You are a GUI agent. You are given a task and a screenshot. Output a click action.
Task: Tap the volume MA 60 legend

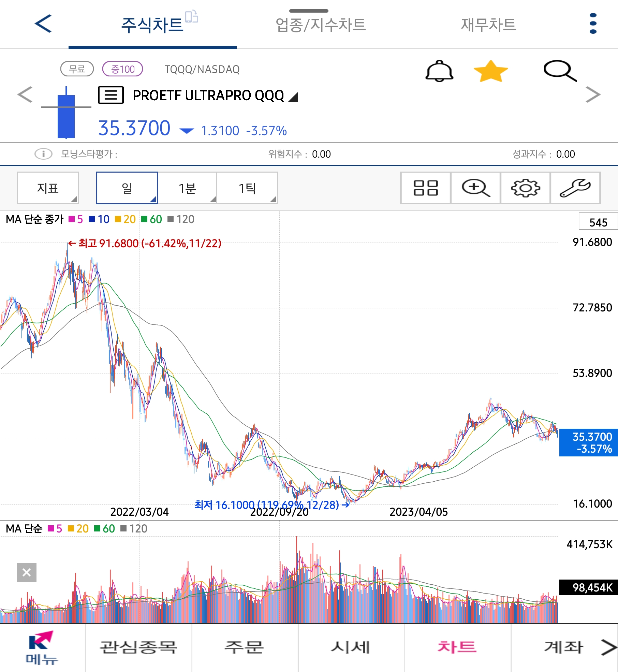point(105,528)
